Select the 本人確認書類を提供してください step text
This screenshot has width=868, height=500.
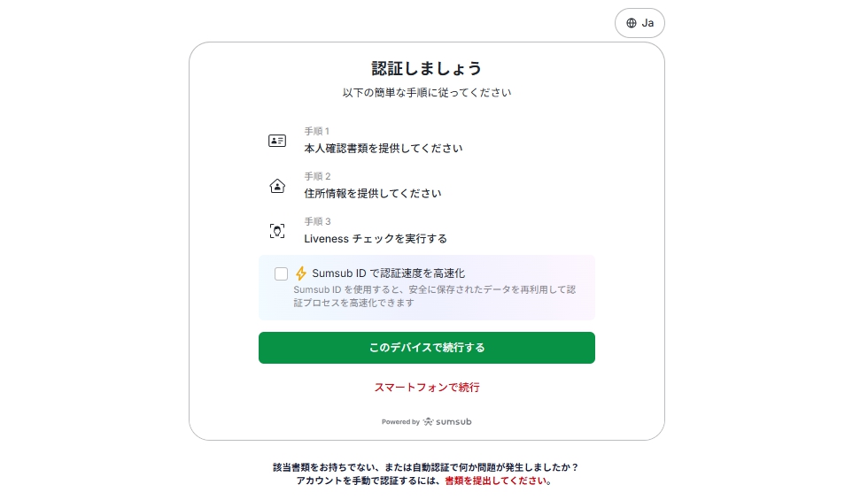[383, 149]
